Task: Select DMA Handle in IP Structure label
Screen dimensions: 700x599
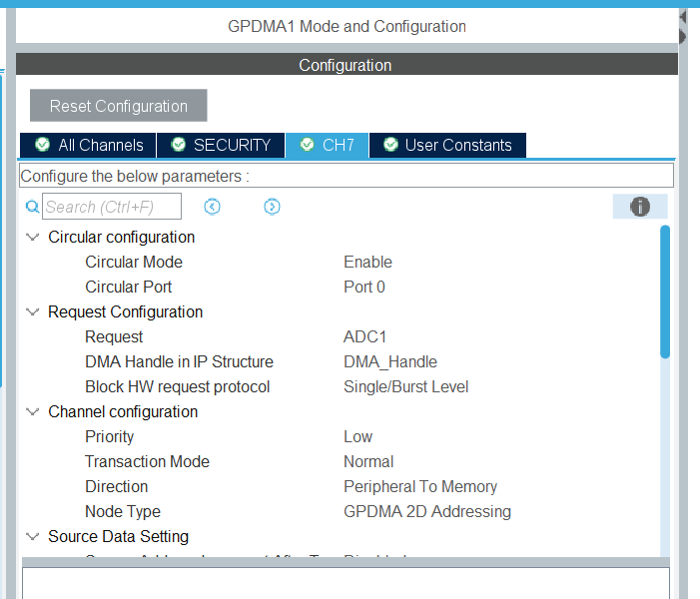Action: (x=179, y=362)
